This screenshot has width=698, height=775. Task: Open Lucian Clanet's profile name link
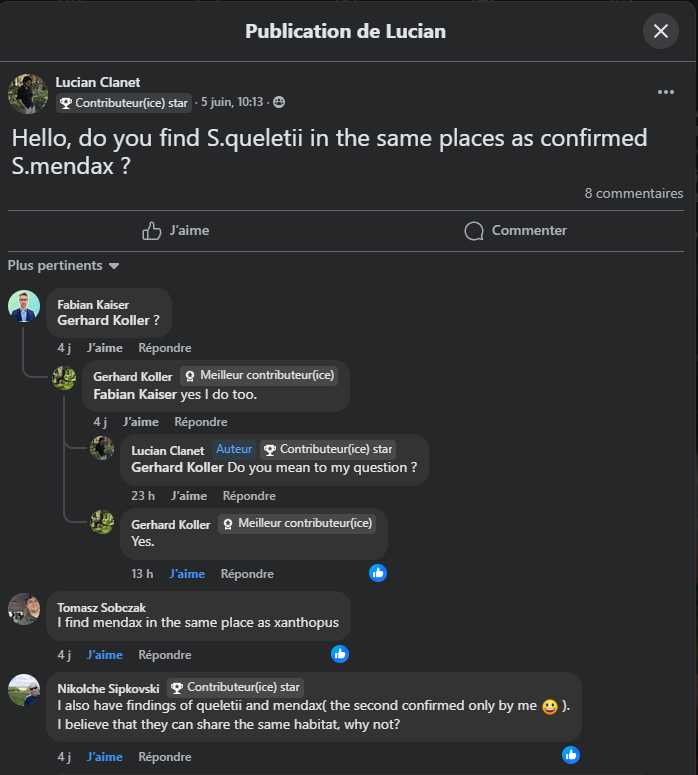[x=98, y=82]
